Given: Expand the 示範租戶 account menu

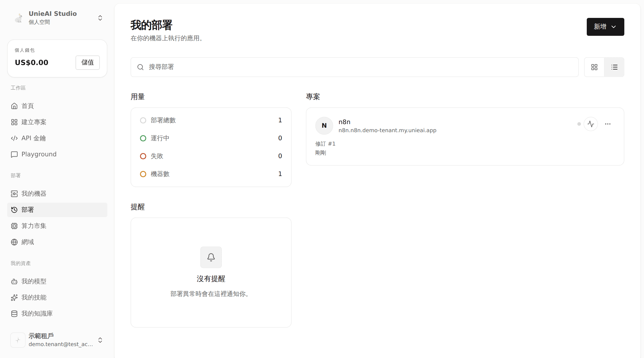Looking at the screenshot, I should click(x=57, y=340).
